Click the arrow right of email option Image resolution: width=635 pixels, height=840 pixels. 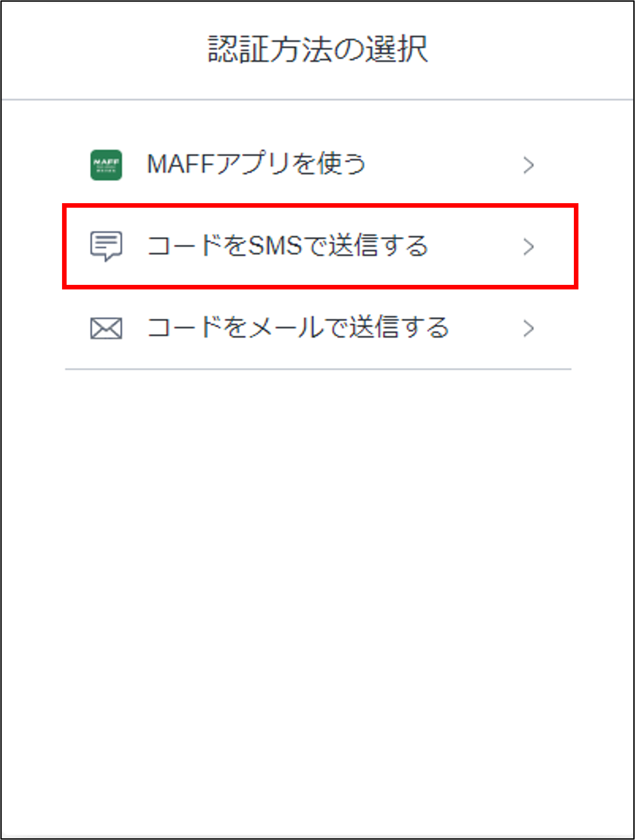528,328
